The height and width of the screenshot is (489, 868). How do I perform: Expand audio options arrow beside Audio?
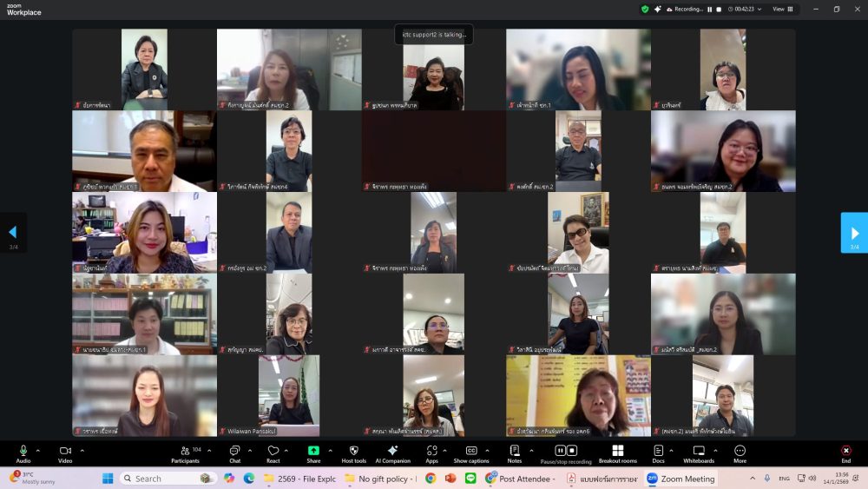point(37,450)
